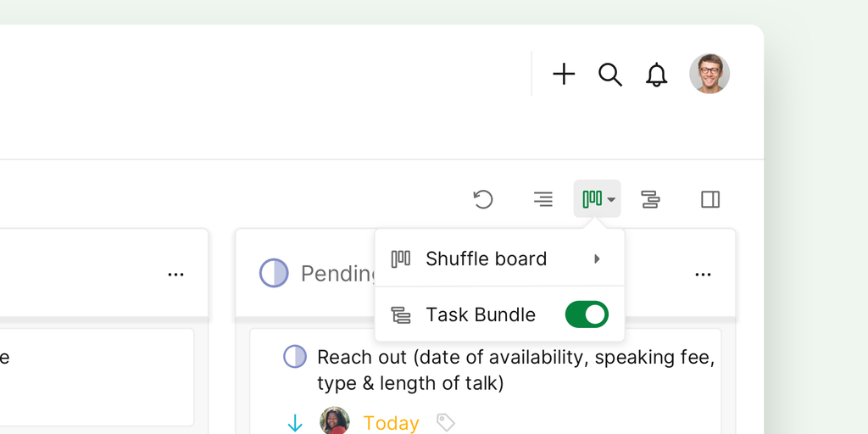Expand the Shuffle board submenu arrow

point(598,259)
